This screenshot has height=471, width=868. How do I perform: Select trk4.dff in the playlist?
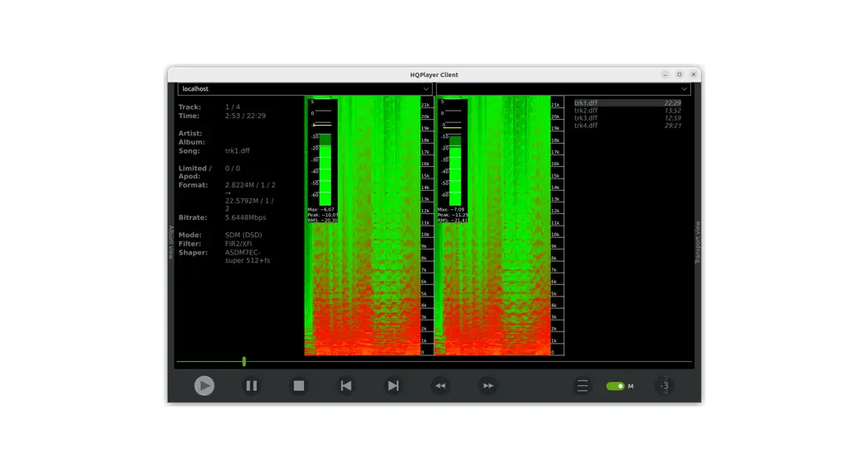click(x=628, y=126)
